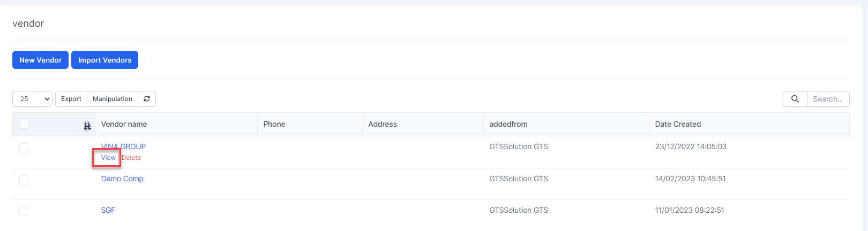The height and width of the screenshot is (231, 868).
Task: Click the red Delete link for VINA GROUP
Action: coord(132,158)
